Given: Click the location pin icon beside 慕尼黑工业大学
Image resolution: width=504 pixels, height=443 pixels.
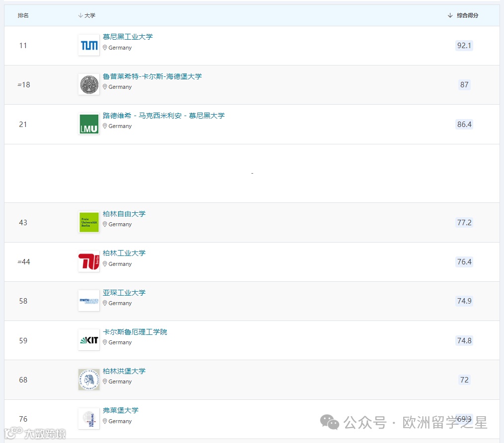Looking at the screenshot, I should 105,48.
